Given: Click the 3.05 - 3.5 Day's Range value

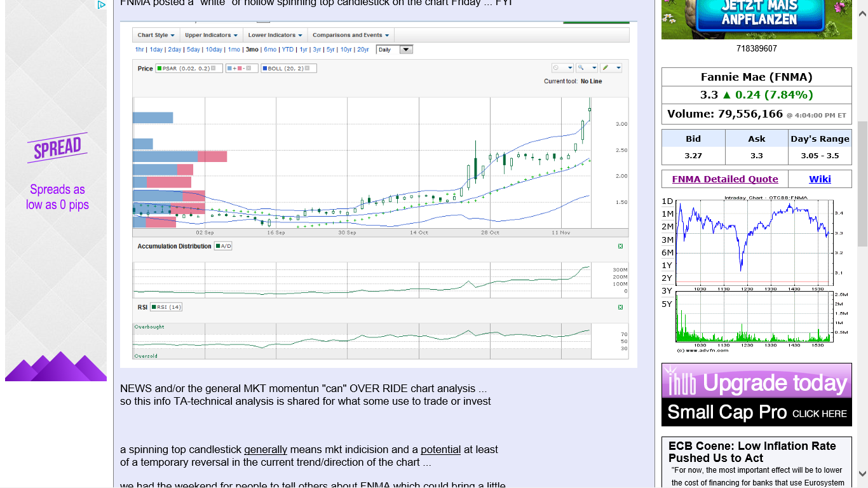Looking at the screenshot, I should coord(820,155).
